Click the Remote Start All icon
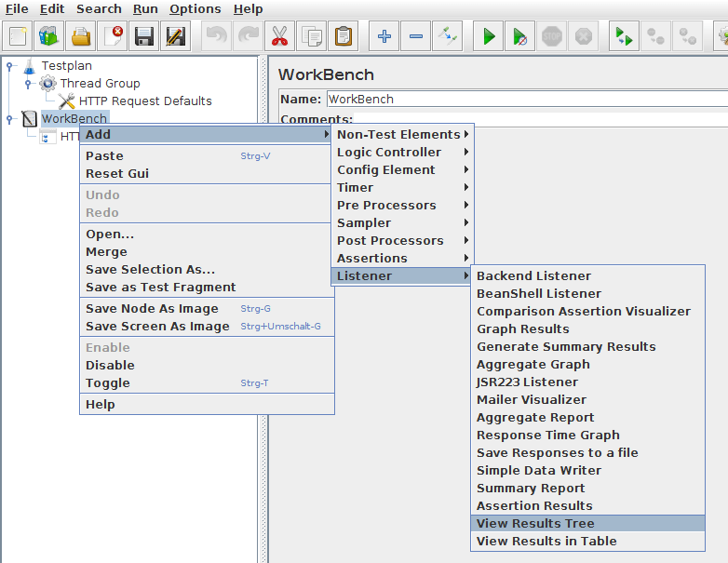 click(622, 36)
